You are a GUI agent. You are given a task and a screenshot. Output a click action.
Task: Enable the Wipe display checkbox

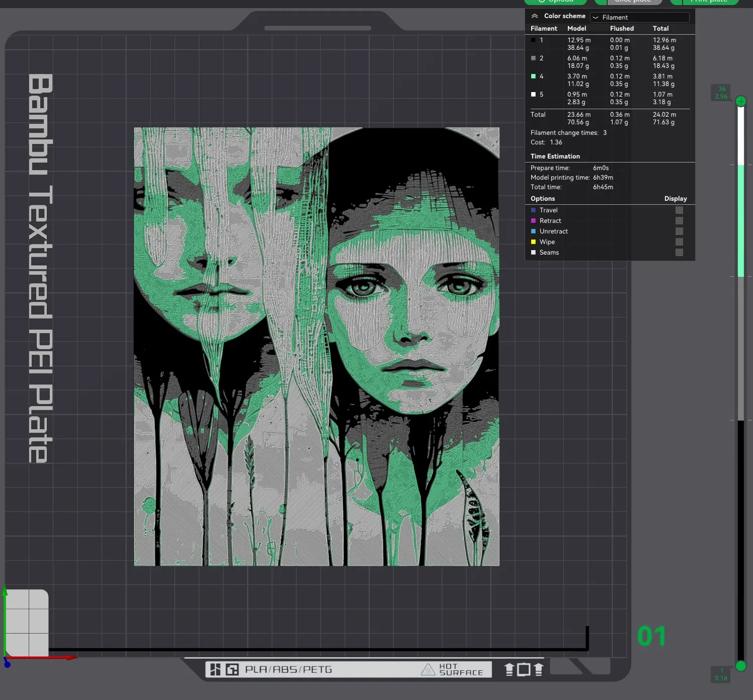pyautogui.click(x=679, y=242)
